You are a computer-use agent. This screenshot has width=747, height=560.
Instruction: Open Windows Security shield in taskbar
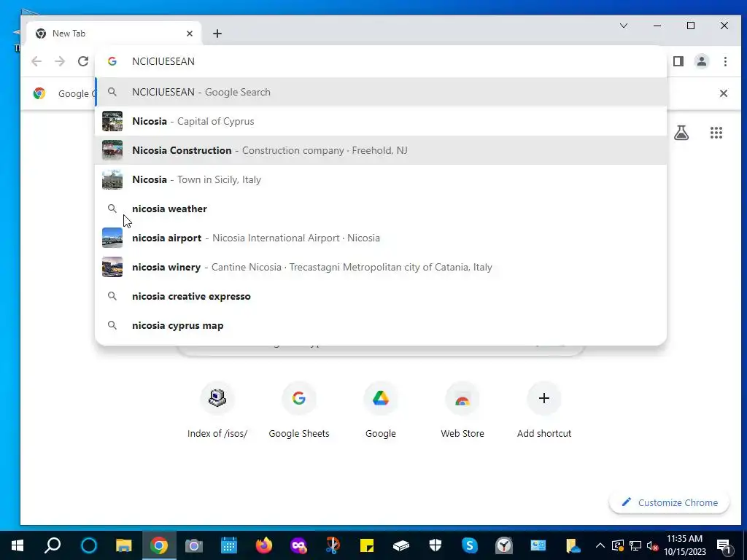(x=436, y=545)
